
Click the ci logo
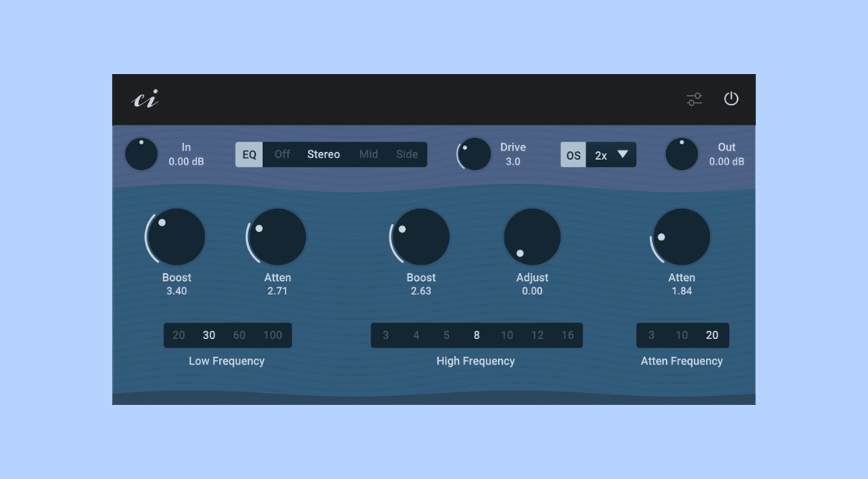tap(145, 99)
